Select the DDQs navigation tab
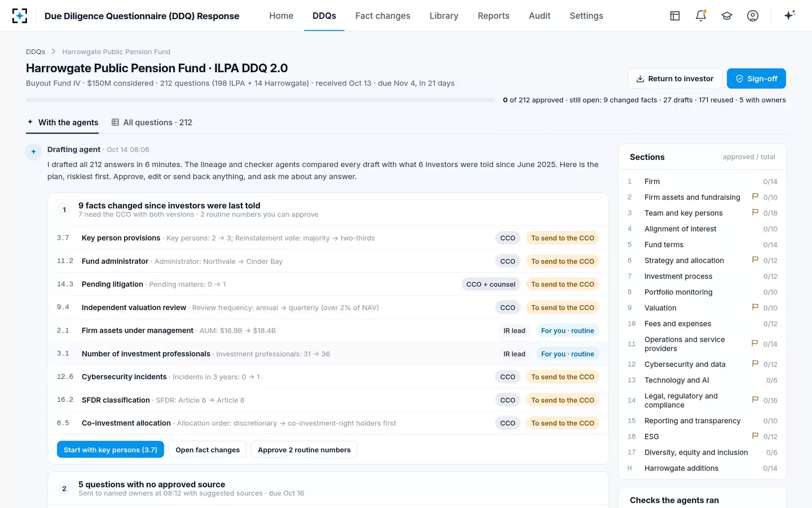This screenshot has height=508, width=812. tap(324, 16)
